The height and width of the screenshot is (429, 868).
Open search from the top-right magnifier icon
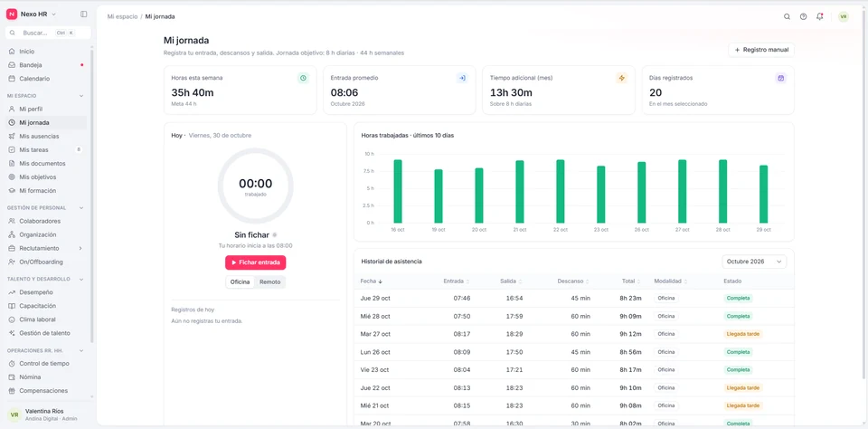[787, 16]
